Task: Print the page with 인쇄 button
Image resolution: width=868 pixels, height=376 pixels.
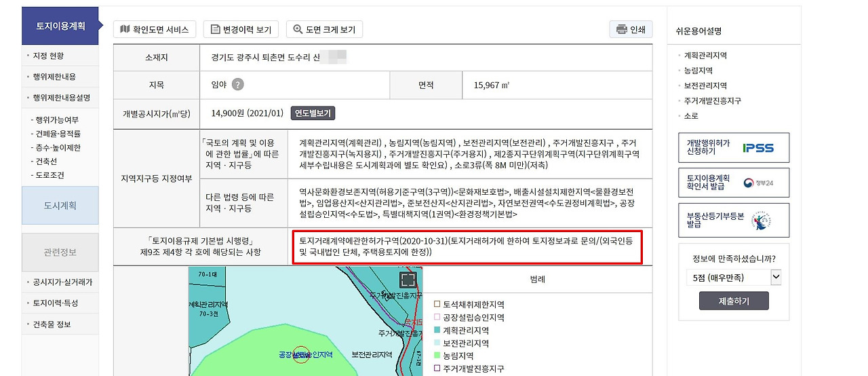Action: (x=631, y=29)
